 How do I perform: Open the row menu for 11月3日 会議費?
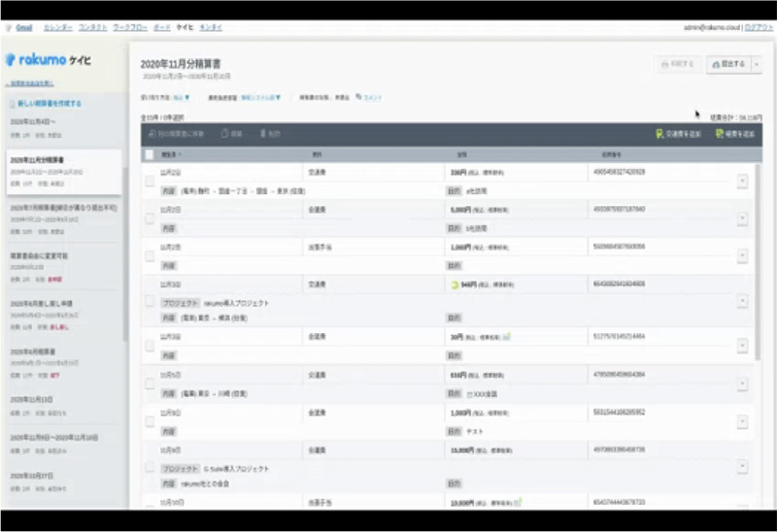click(x=742, y=346)
